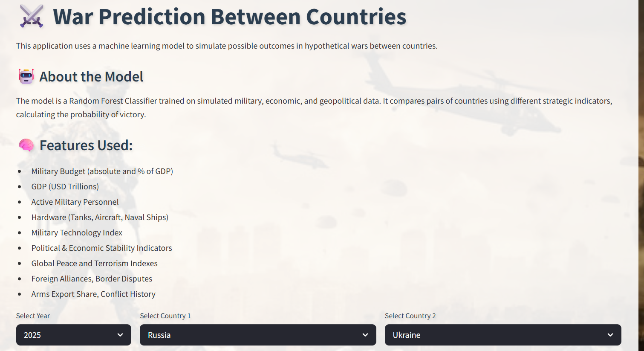Click the Arms Export Share, Conflict History item

click(93, 294)
